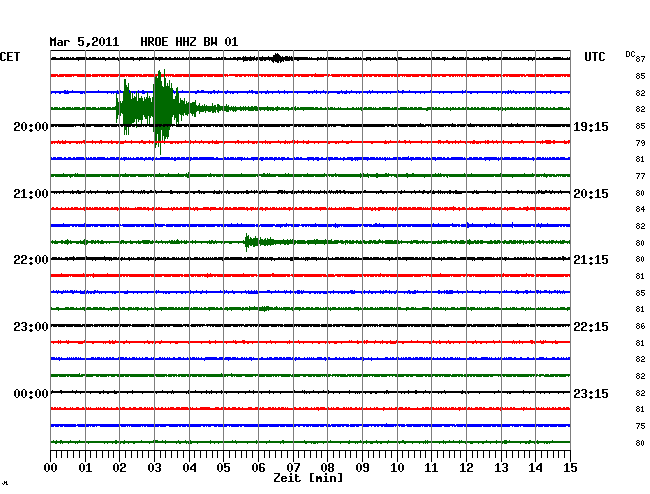The width and height of the screenshot is (650, 494).
Task: Click minute '02' on the time axis
Action: pos(119,468)
